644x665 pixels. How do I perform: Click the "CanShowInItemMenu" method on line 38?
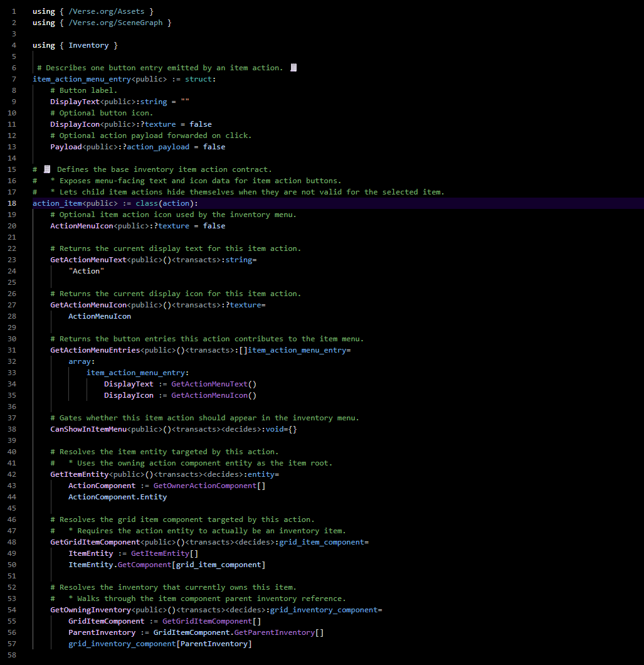(x=88, y=429)
